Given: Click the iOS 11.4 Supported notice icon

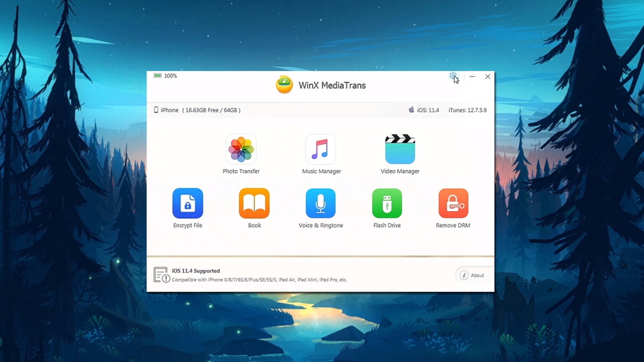Looking at the screenshot, I should pyautogui.click(x=161, y=275).
